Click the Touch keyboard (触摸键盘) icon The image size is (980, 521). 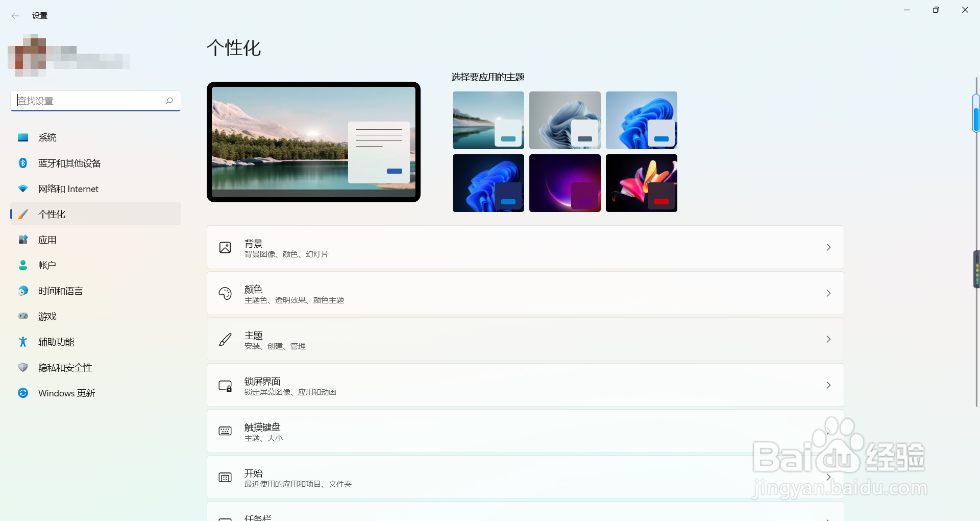coord(225,431)
